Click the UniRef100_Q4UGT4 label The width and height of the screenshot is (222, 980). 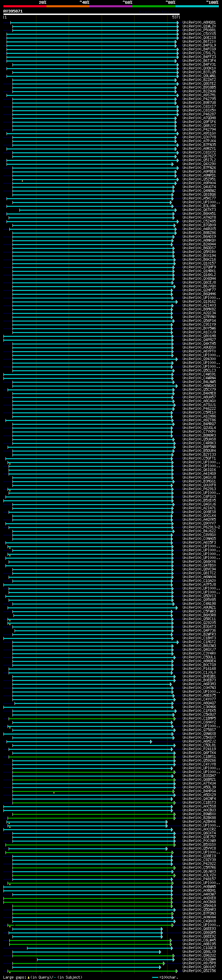199,187
